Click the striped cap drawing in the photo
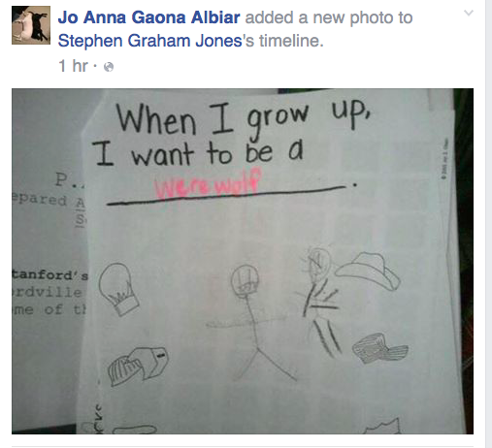 tap(379, 348)
